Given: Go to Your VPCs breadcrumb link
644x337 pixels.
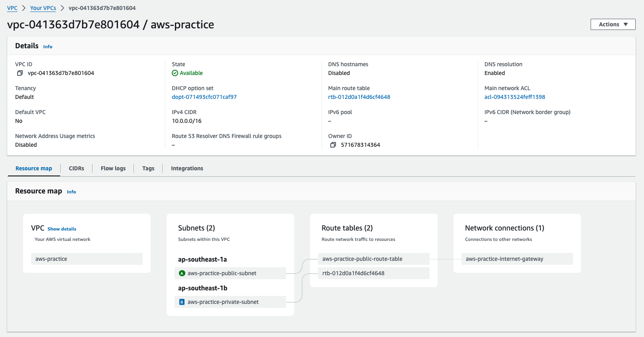Looking at the screenshot, I should [x=43, y=8].
